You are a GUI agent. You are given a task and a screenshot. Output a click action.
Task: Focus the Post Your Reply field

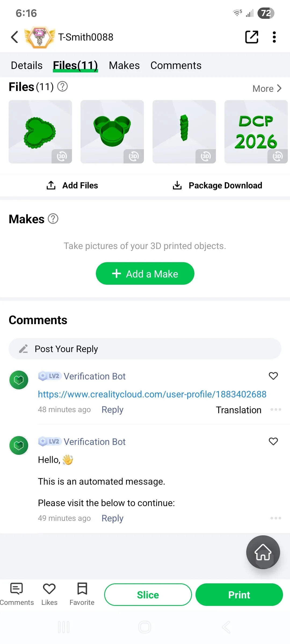click(145, 349)
